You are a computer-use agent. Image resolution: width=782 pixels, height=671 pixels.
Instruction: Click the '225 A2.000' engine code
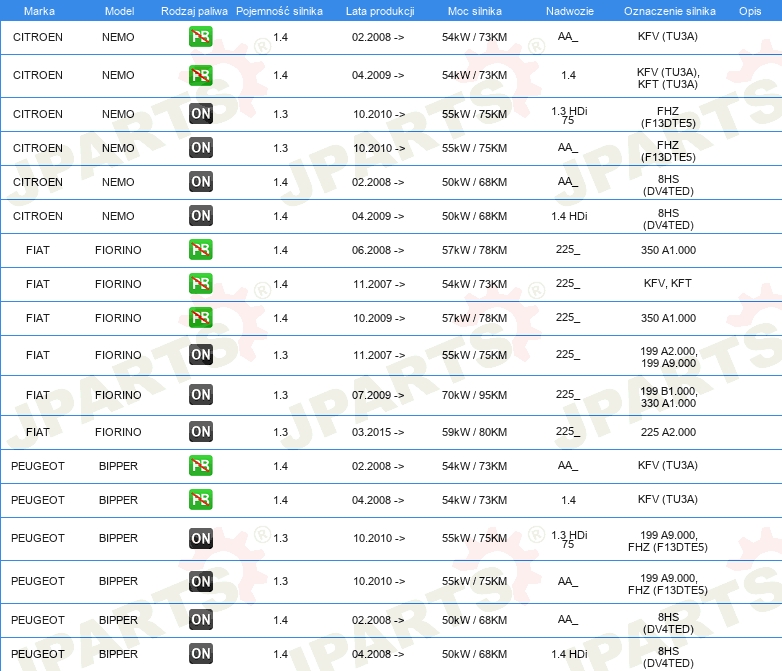tap(668, 432)
